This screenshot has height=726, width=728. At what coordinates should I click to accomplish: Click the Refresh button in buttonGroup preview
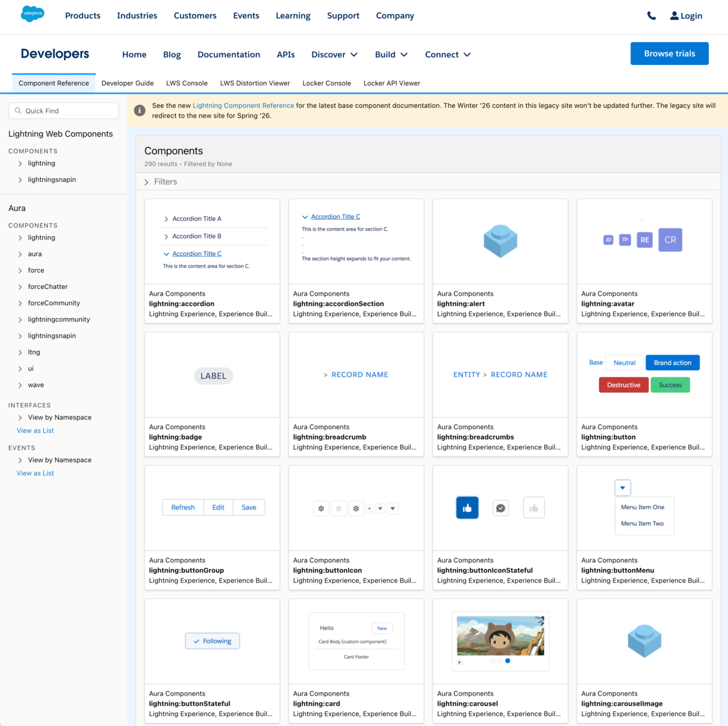click(183, 507)
